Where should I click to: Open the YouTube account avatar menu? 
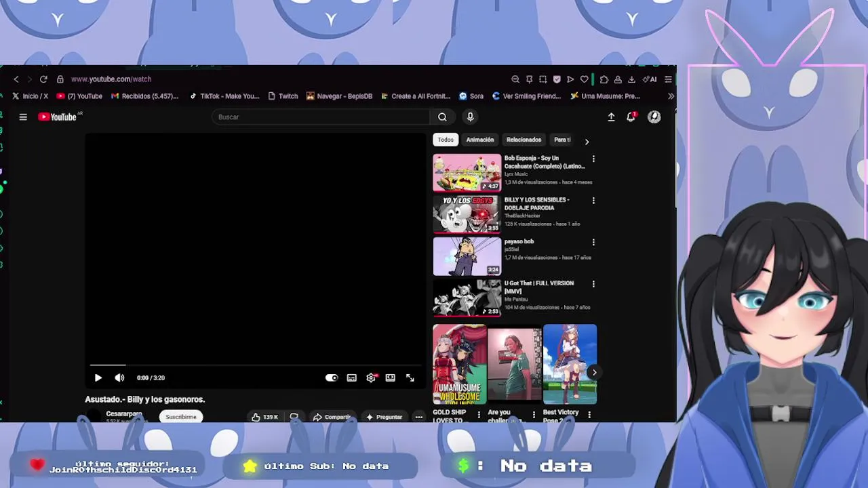point(654,117)
